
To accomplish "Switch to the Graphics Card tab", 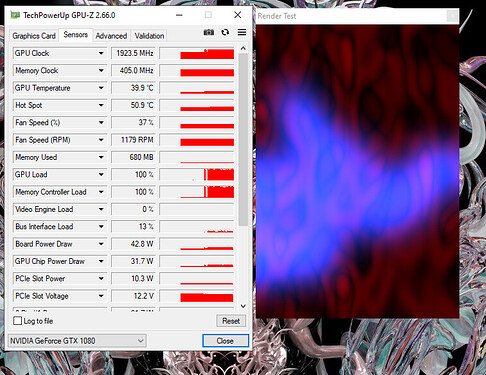I will [34, 36].
